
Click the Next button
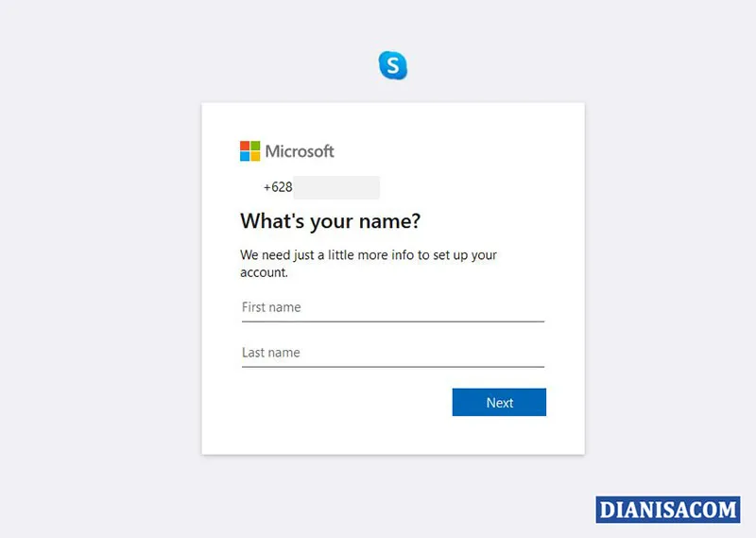499,402
